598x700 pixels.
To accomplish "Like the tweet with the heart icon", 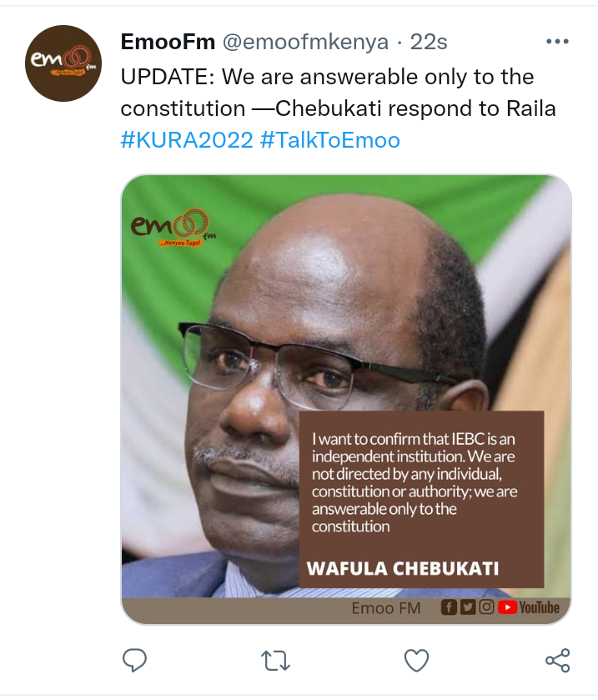I will [x=416, y=660].
